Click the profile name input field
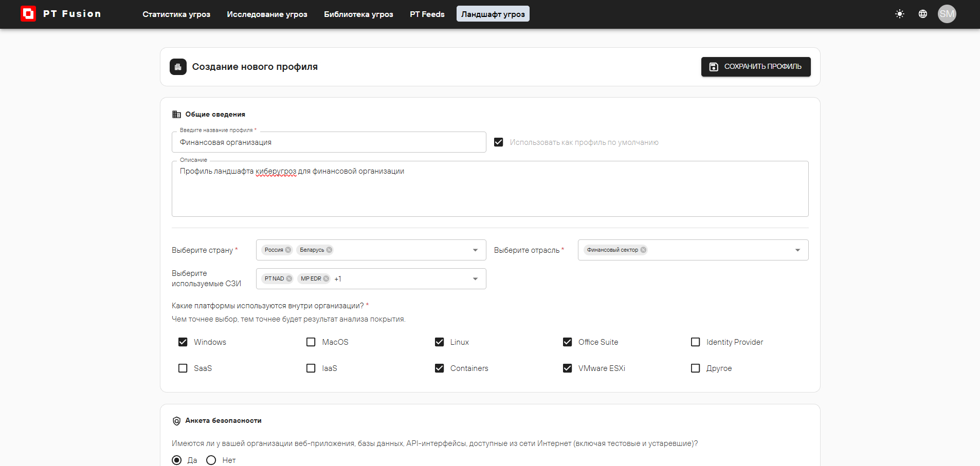This screenshot has height=466, width=980. [x=329, y=142]
